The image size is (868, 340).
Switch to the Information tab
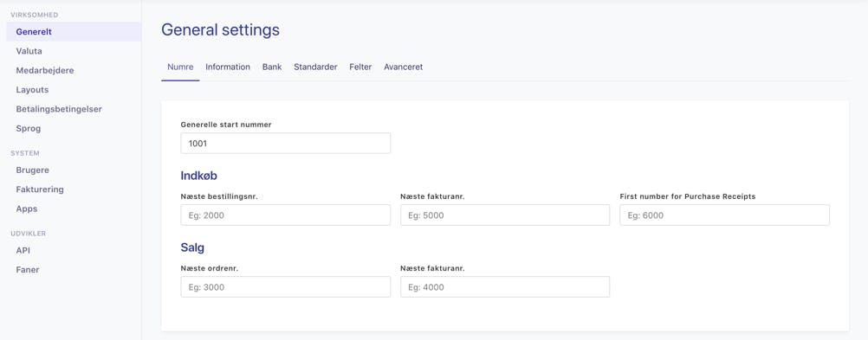[x=228, y=67]
